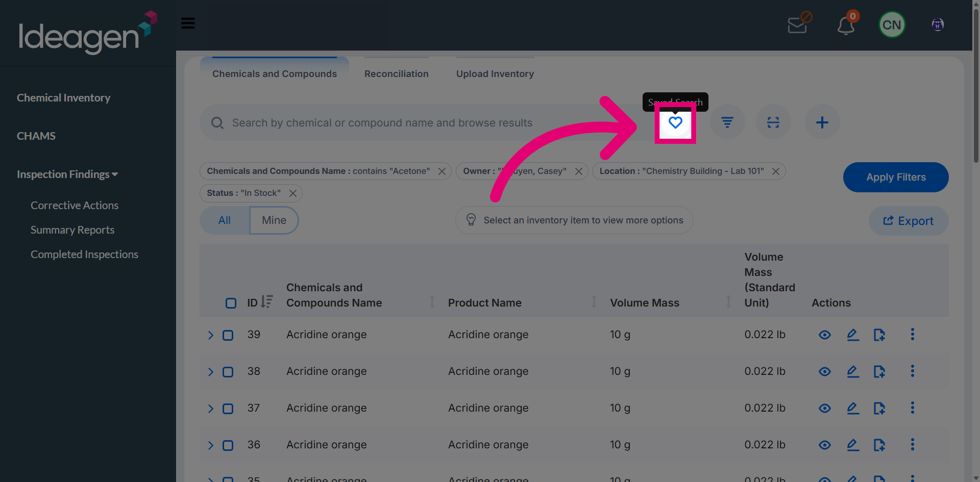Toggle the select-all header checkbox
Screen dimensions: 980x482
coord(231,303)
